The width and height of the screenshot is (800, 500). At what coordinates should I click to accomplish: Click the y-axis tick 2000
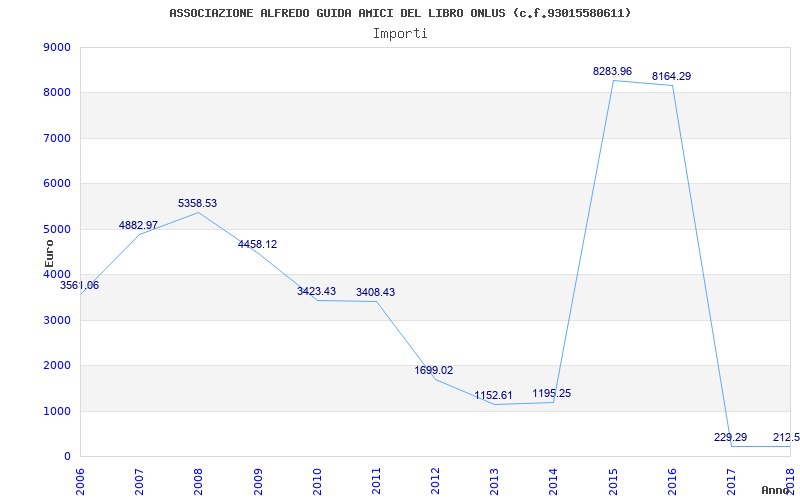click(x=58, y=366)
